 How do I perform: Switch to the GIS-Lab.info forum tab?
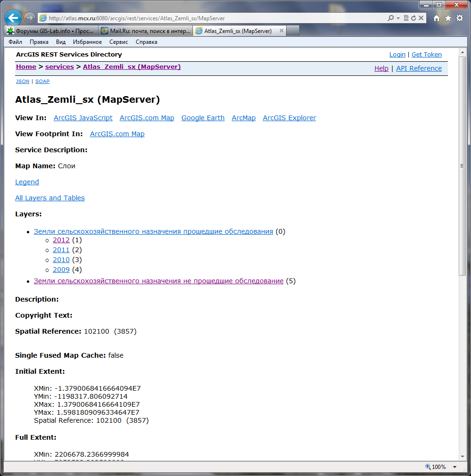(x=51, y=31)
